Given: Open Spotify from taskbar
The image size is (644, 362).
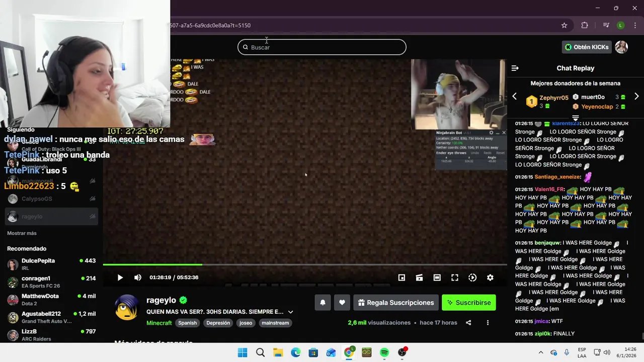Looking at the screenshot, I should pyautogui.click(x=384, y=352).
